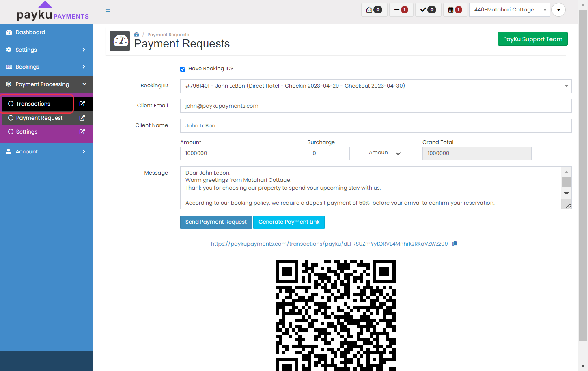The image size is (588, 371).
Task: Go to Dashboard menu item
Action: [x=47, y=32]
